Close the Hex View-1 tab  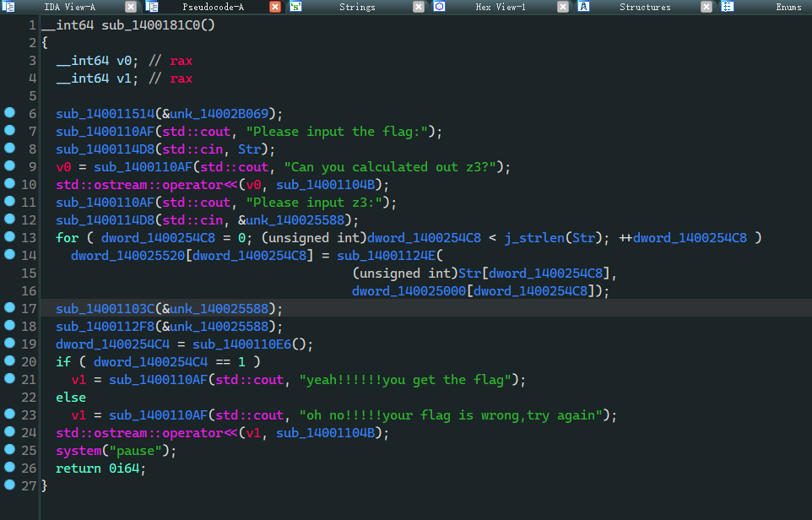[x=563, y=7]
